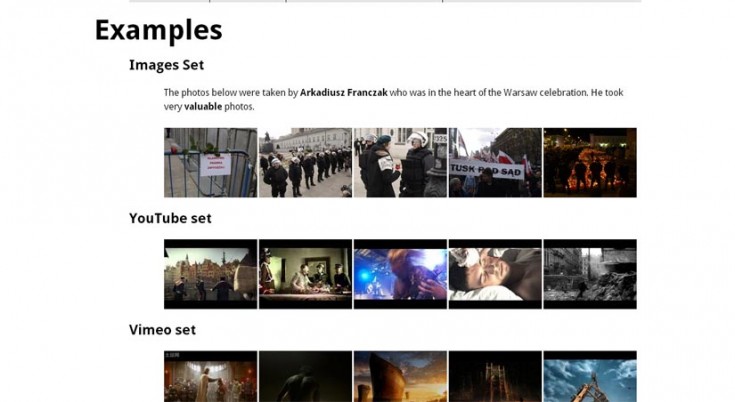Viewport: 735px width, 402px height.
Task: Click the Images Set heading
Action: (x=166, y=65)
